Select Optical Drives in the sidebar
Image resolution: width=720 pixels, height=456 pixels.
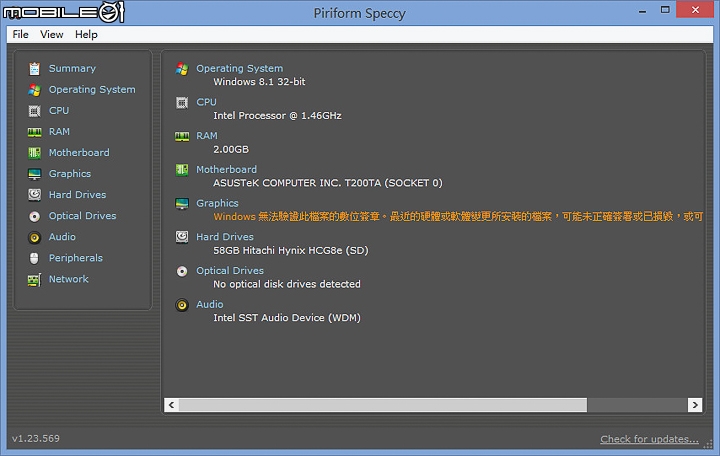point(83,216)
